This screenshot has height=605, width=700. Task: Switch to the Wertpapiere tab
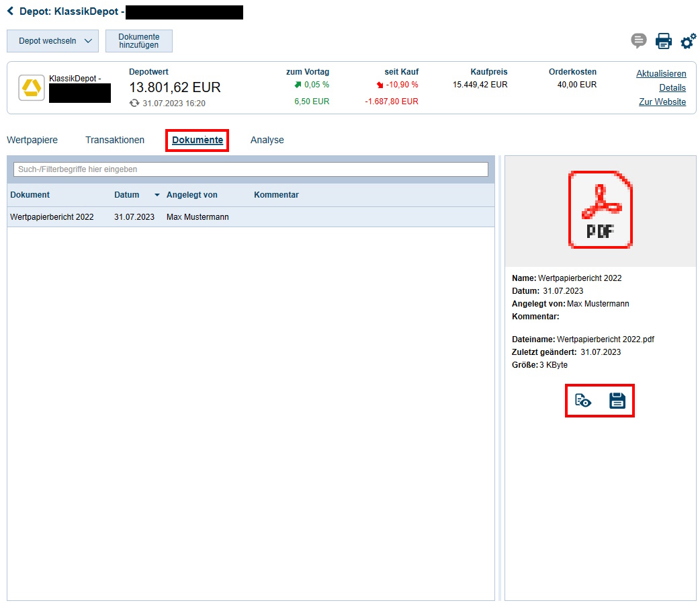click(x=32, y=140)
